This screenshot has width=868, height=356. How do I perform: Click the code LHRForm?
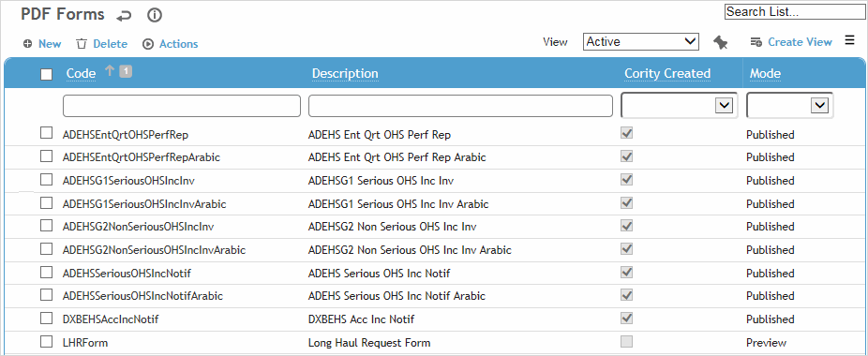tap(85, 343)
